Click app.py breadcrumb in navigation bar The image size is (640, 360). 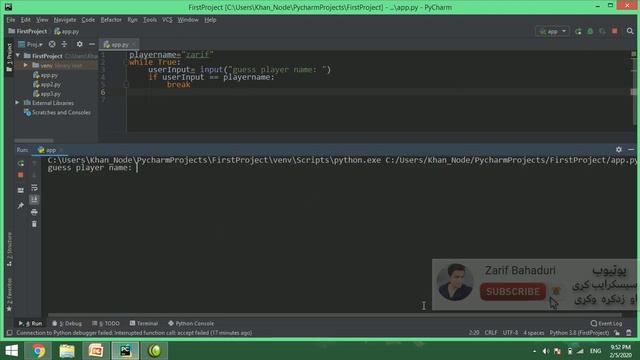[67, 31]
